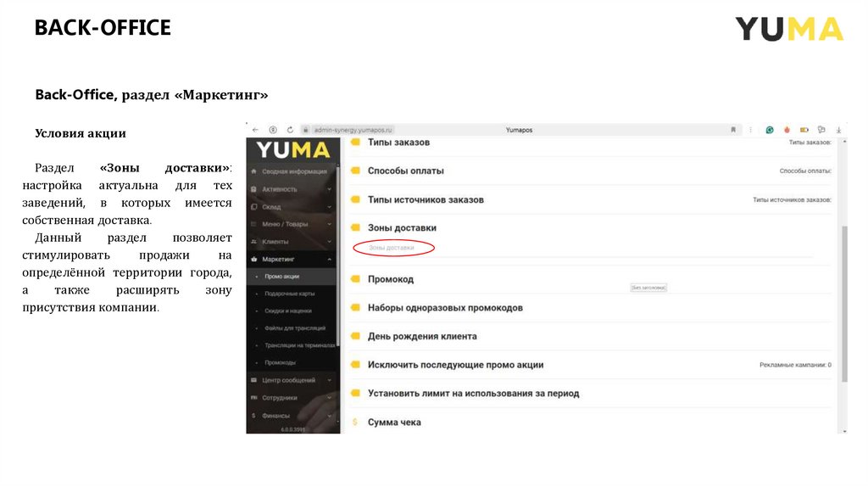The width and height of the screenshot is (868, 487).
Task: Click the Меню / Товары sidebar icon
Action: pos(254,224)
